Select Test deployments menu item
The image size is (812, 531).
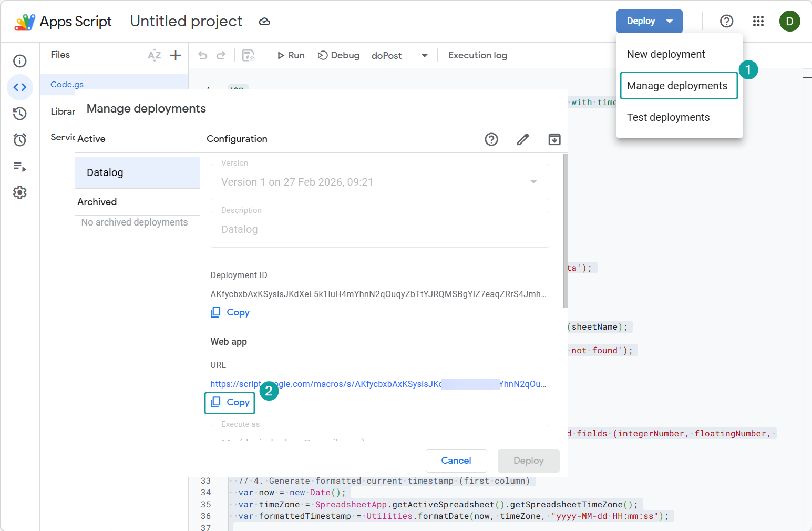click(668, 117)
